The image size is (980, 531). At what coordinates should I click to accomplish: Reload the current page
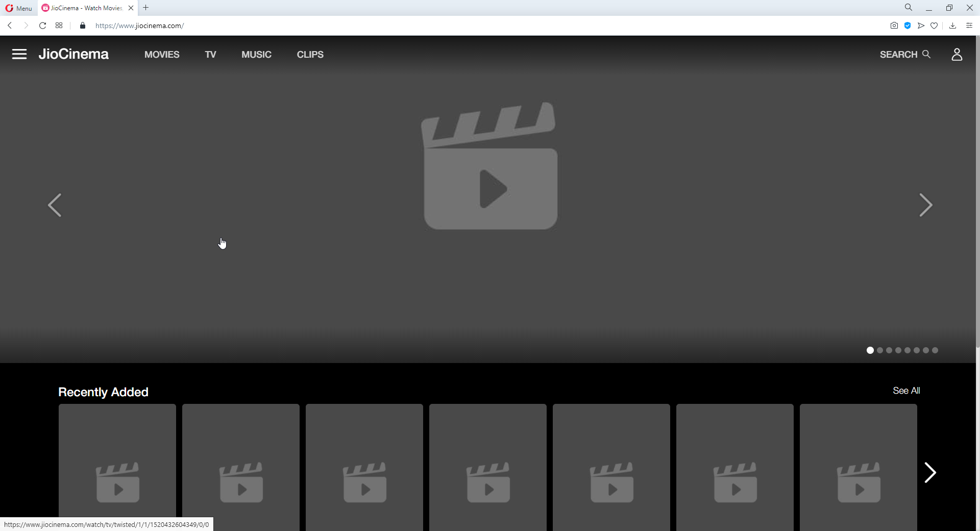pos(43,26)
